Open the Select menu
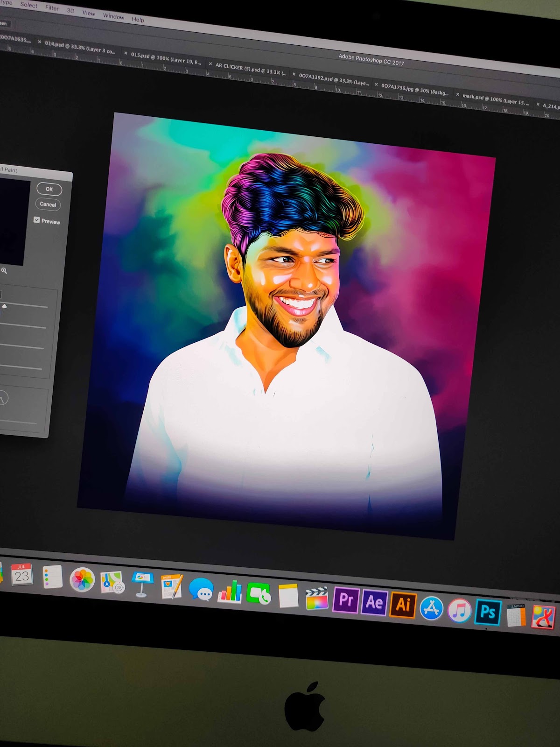Viewport: 560px width, 747px height. pyautogui.click(x=28, y=5)
